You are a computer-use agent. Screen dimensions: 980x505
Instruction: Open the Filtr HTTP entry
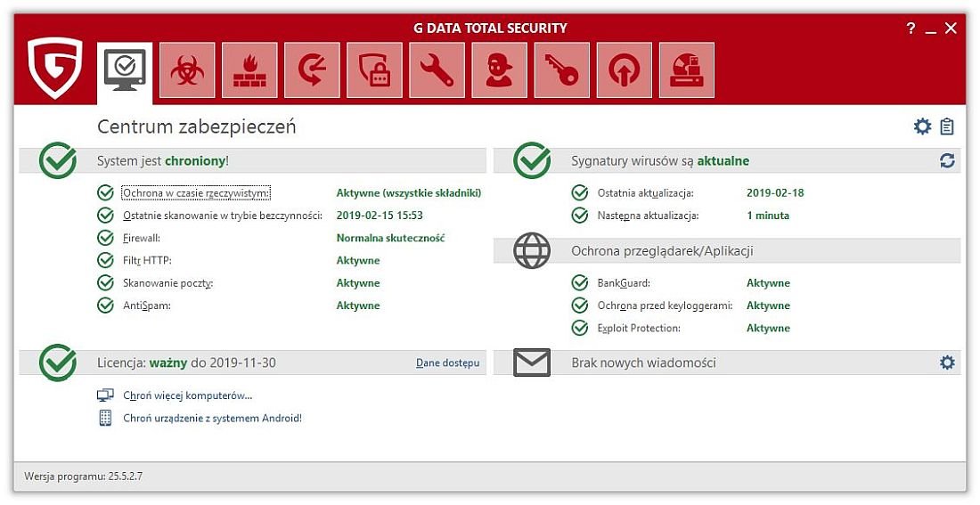pyautogui.click(x=147, y=261)
